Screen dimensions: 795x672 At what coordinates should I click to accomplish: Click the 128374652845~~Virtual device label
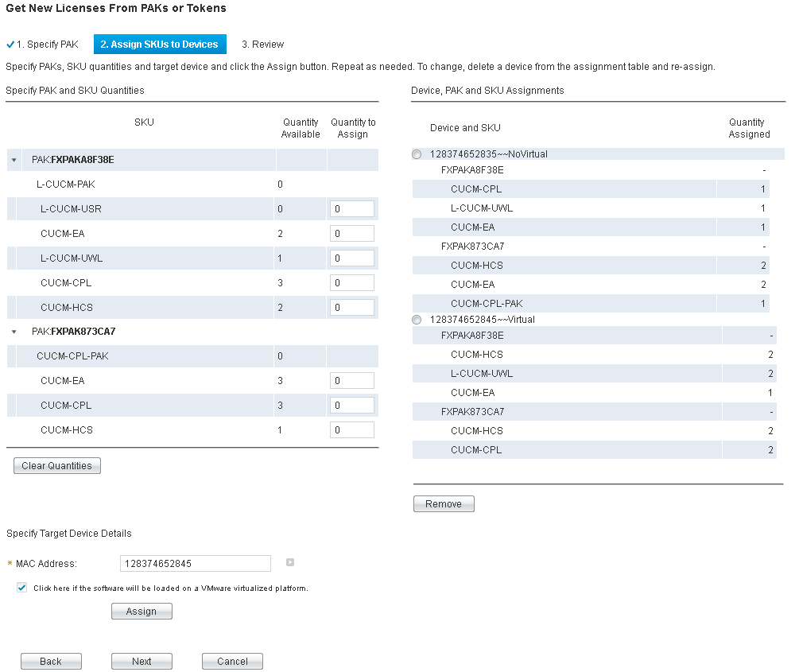pos(483,320)
